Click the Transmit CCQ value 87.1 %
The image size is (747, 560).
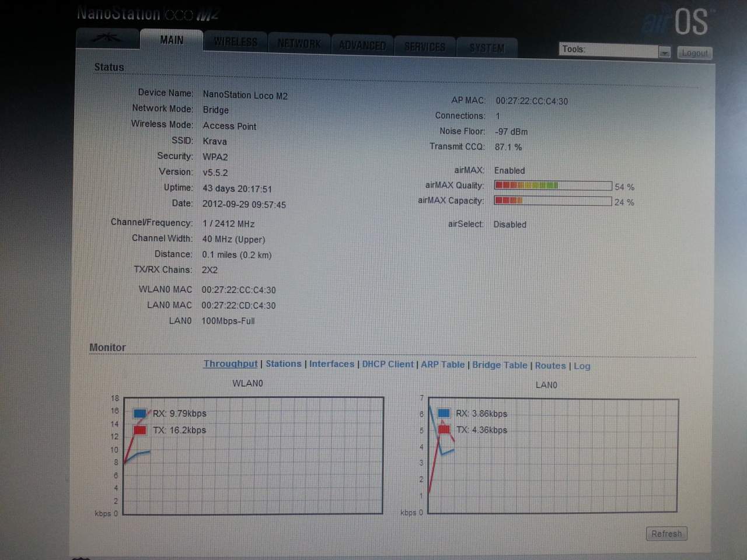click(x=508, y=147)
